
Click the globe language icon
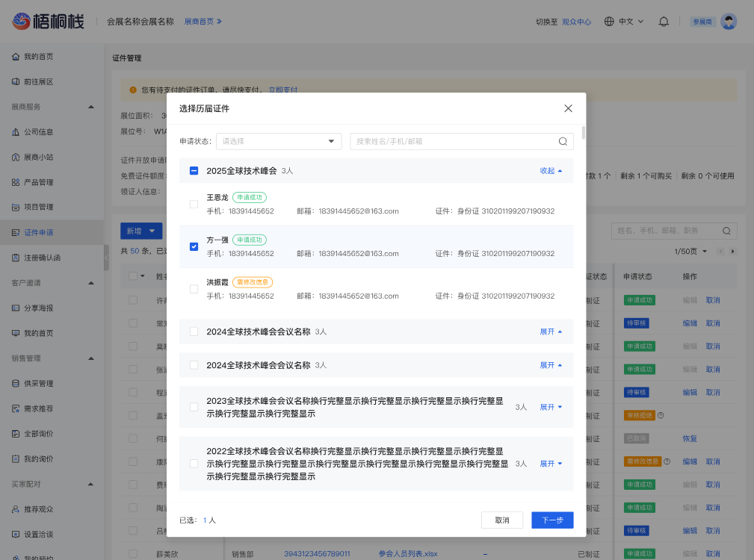[x=609, y=22]
